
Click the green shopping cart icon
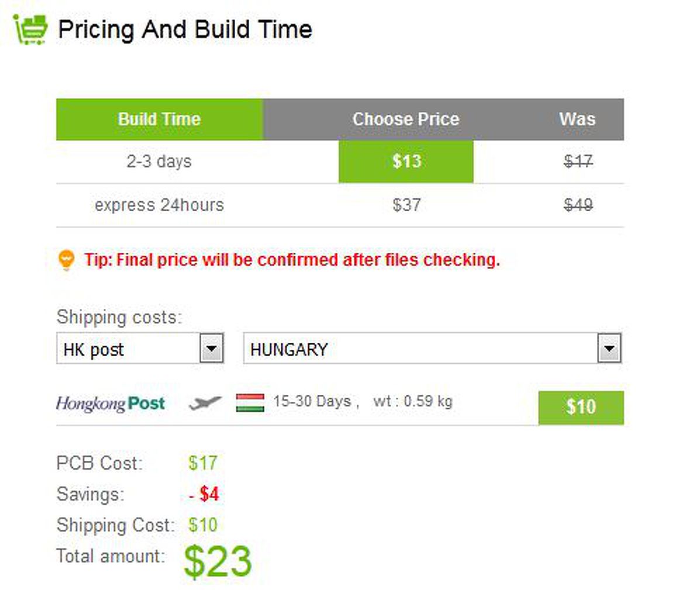pos(30,29)
